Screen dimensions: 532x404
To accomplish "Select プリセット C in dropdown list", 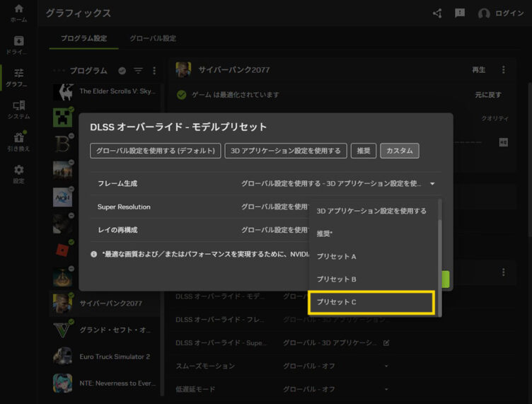I will 371,302.
